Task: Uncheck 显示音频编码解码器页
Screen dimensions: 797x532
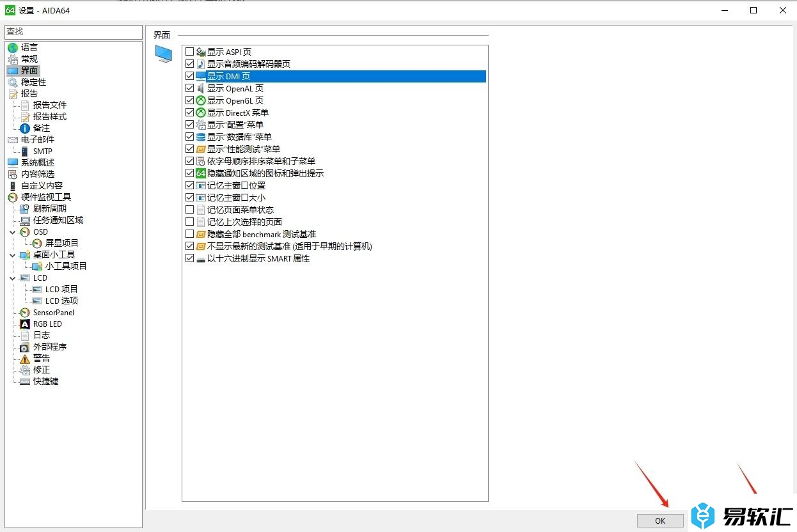Action: tap(189, 64)
